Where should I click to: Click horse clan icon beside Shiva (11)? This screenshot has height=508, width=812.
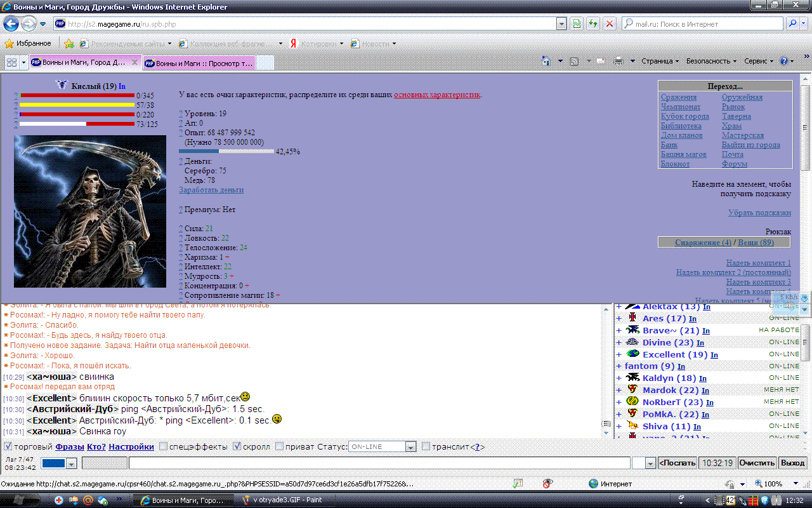632,425
